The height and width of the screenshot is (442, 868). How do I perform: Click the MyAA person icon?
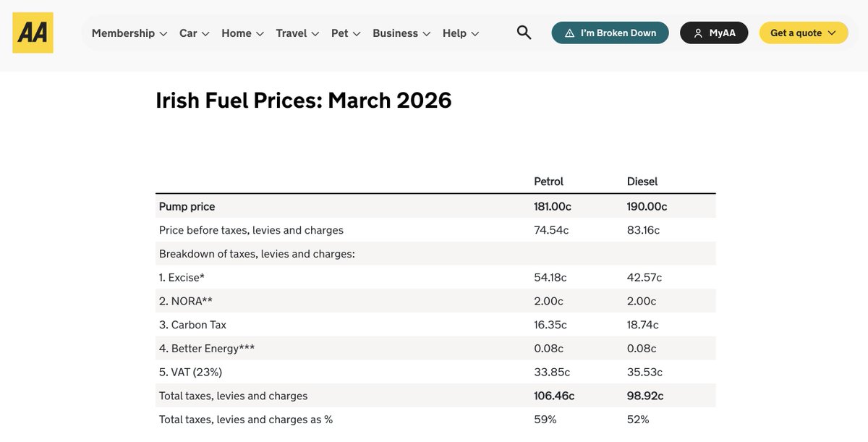pos(698,33)
